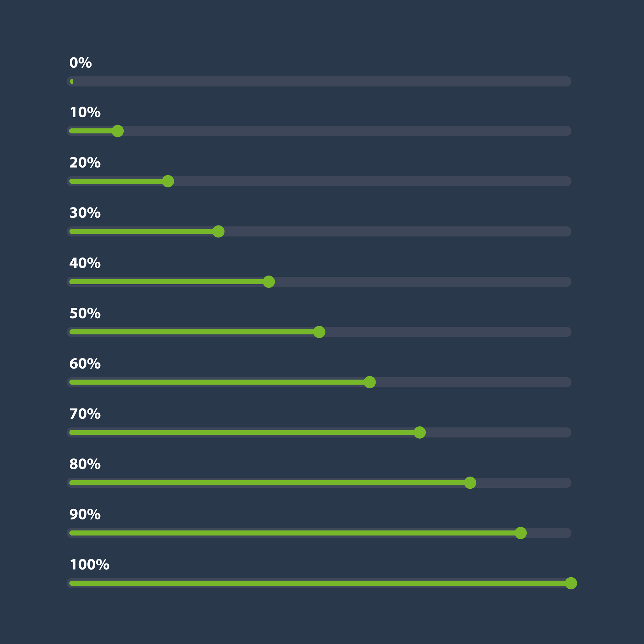This screenshot has width=644, height=644.
Task: Click the 30% slider knob
Action: tap(218, 231)
